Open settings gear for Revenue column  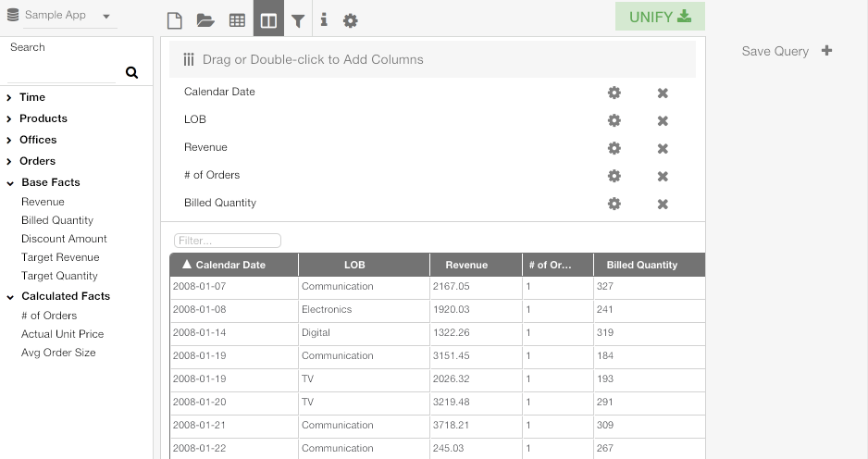pos(614,148)
